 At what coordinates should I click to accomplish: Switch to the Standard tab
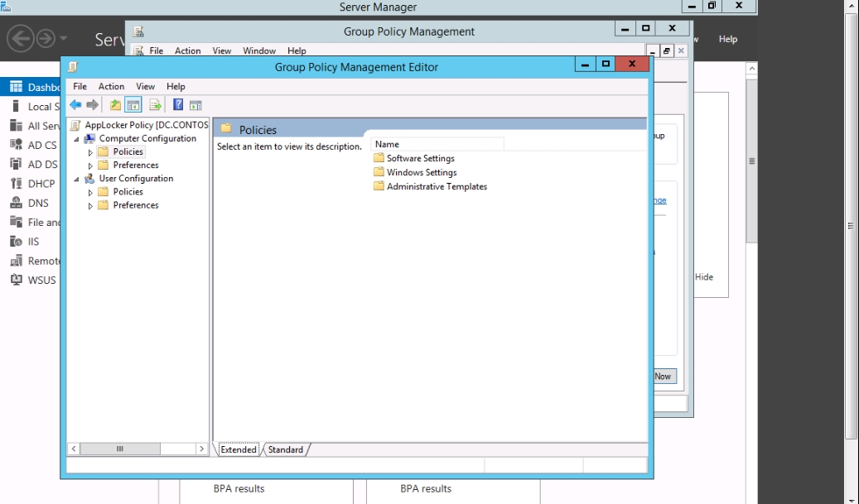point(285,449)
